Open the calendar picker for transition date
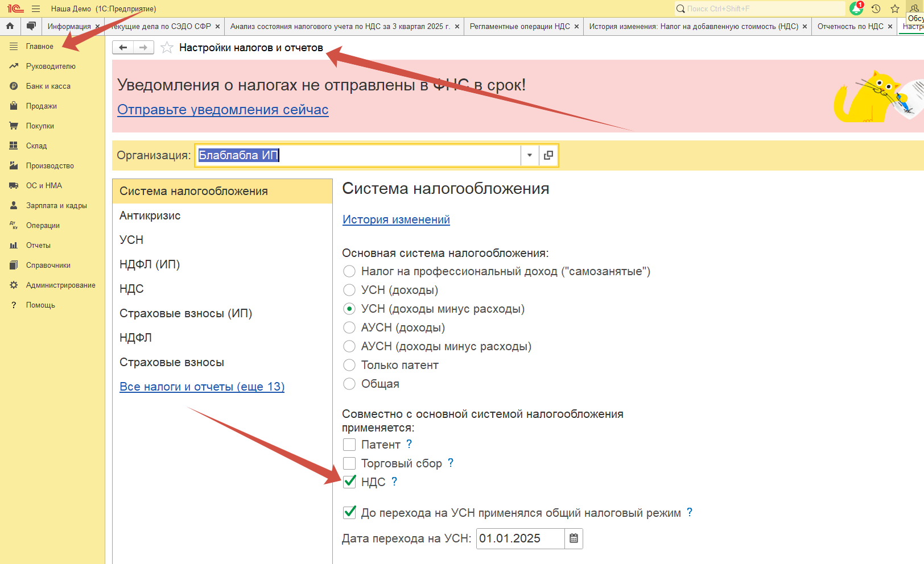Viewport: 924px width, 564px height. [574, 538]
